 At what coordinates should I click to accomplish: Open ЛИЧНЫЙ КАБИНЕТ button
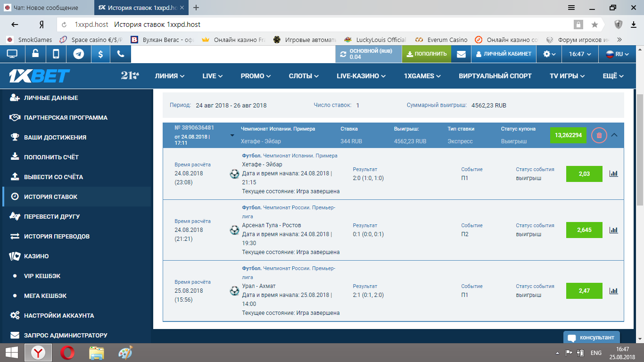pos(504,54)
